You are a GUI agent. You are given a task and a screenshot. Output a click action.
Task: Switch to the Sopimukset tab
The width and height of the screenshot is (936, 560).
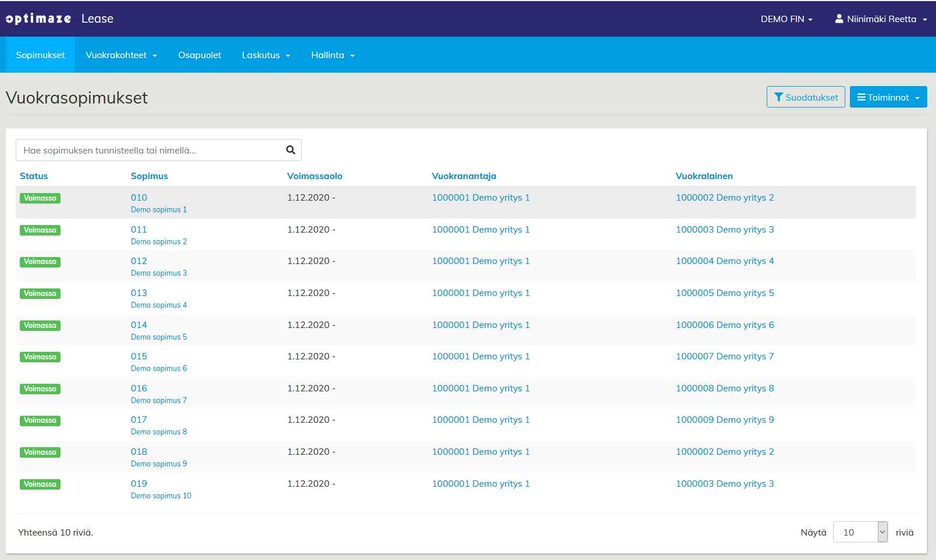click(41, 55)
